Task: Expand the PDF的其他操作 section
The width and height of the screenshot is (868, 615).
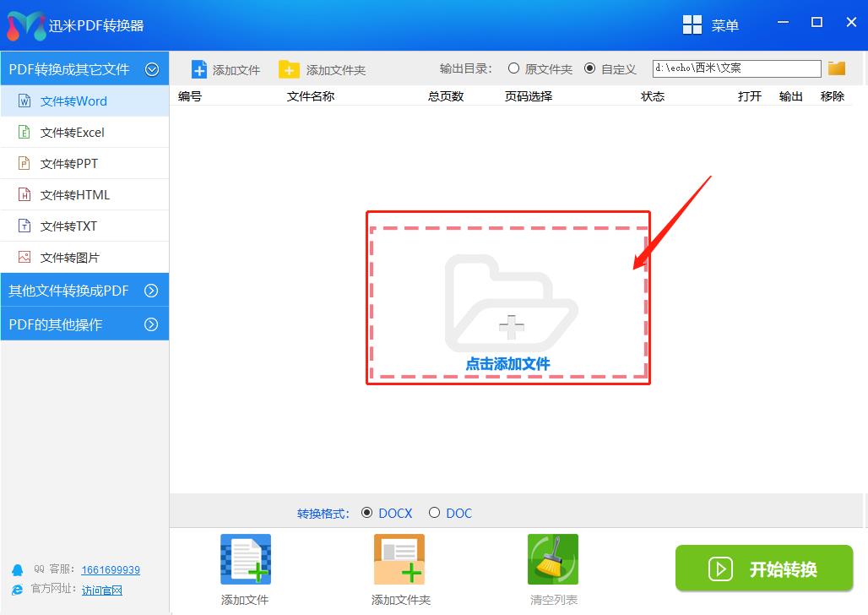Action: (x=152, y=324)
